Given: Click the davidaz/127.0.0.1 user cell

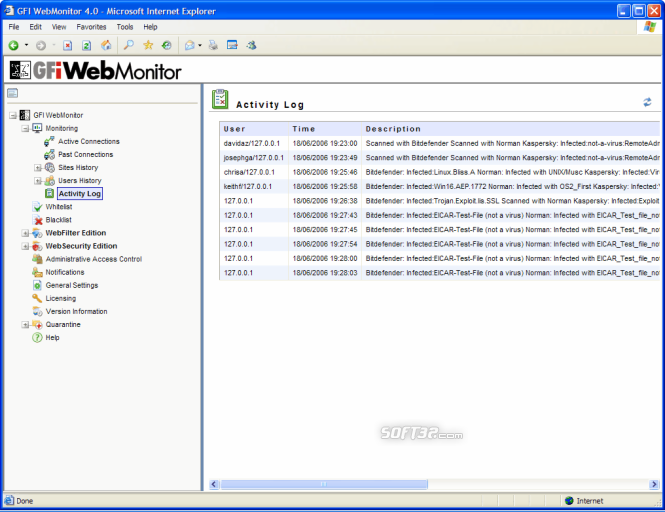Looking at the screenshot, I should click(252, 143).
